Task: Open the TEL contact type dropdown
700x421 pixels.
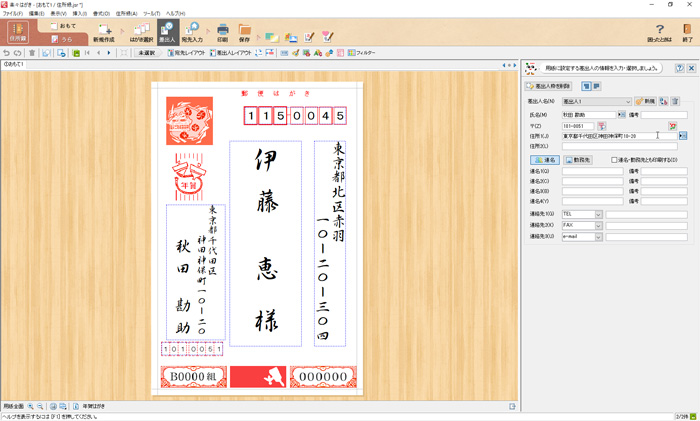Action: [x=598, y=213]
